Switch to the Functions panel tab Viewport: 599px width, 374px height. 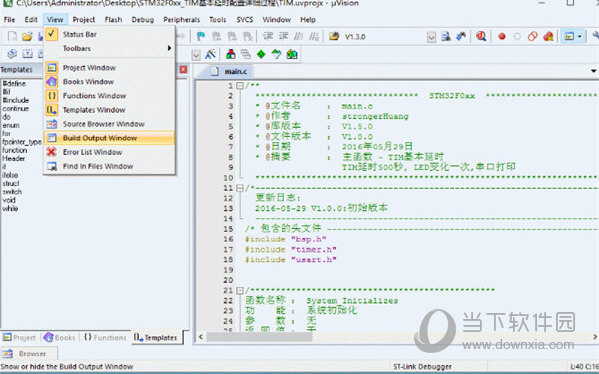point(105,337)
